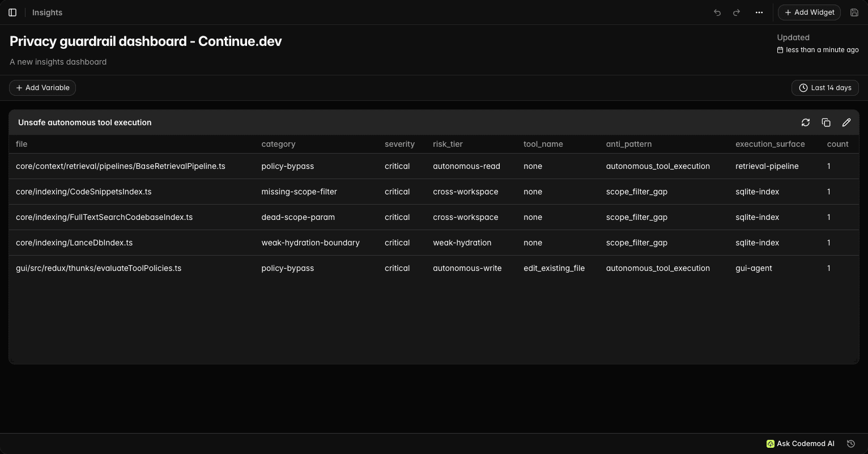Screen dimensions: 868x454
Task: Click the anti_pattern column header
Action: pyautogui.click(x=628, y=144)
